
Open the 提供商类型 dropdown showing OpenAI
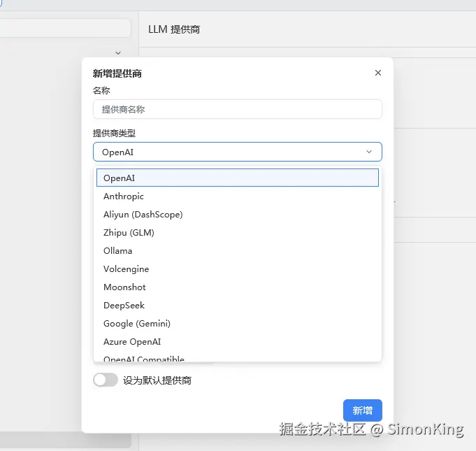pyautogui.click(x=238, y=152)
